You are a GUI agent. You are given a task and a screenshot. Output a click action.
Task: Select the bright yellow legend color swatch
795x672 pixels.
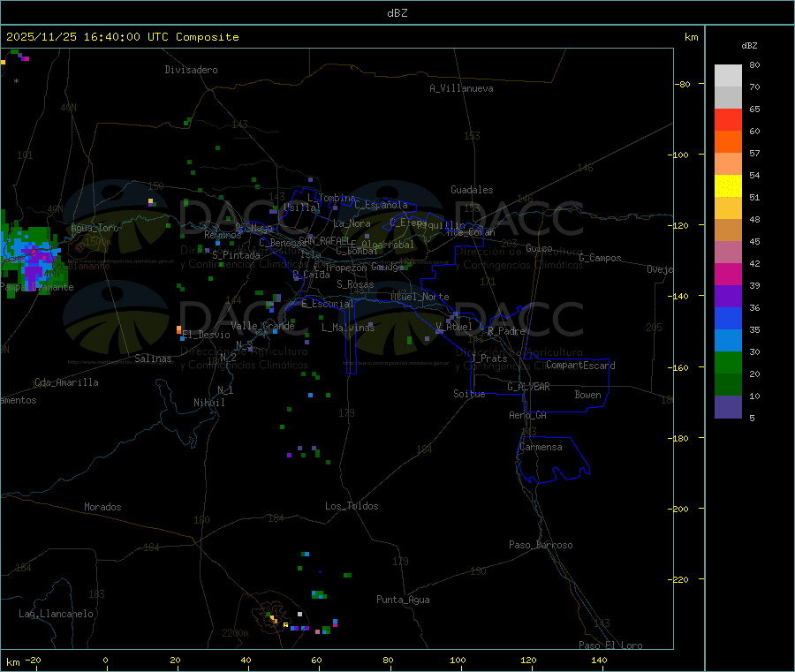728,185
